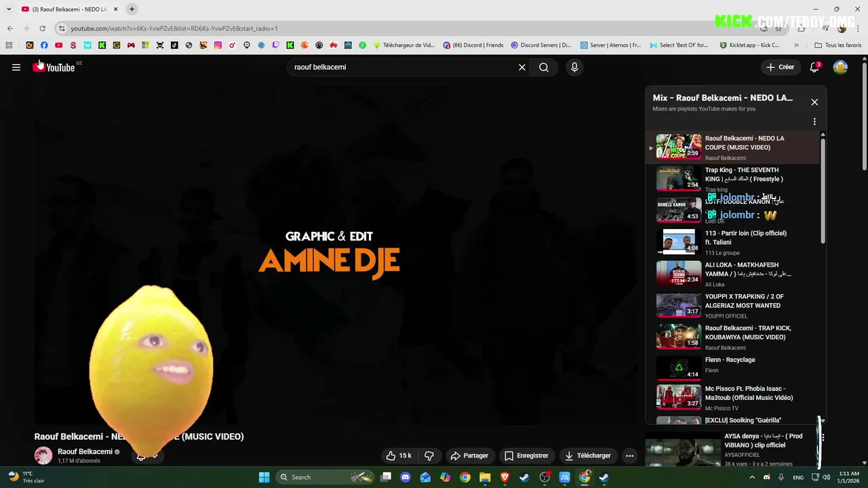The height and width of the screenshot is (488, 868).
Task: Click the Partager share button
Action: point(469,455)
